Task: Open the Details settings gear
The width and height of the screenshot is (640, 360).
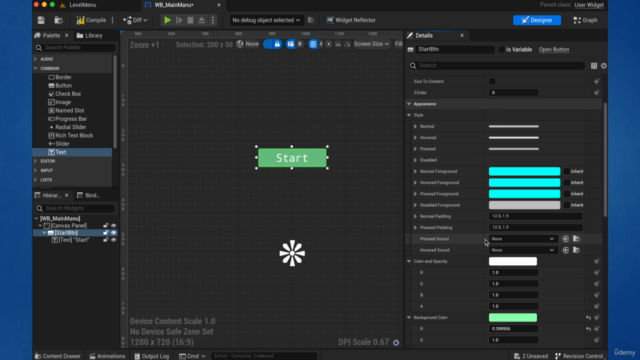Action: point(604,66)
